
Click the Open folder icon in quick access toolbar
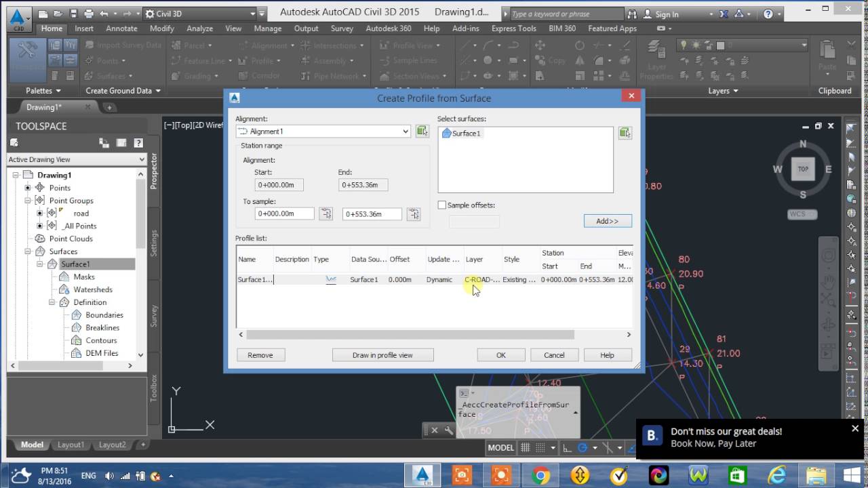pos(58,14)
